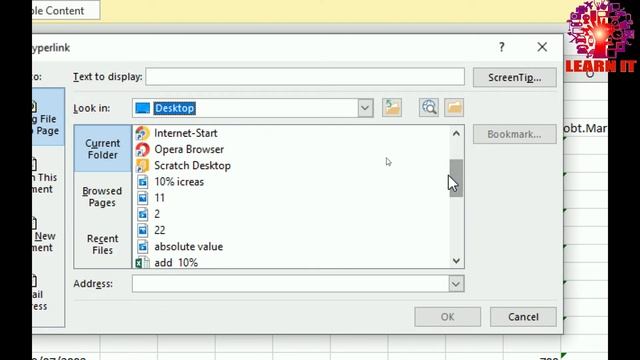
Task: Select the Internet-Start list entry text
Action: point(186,133)
